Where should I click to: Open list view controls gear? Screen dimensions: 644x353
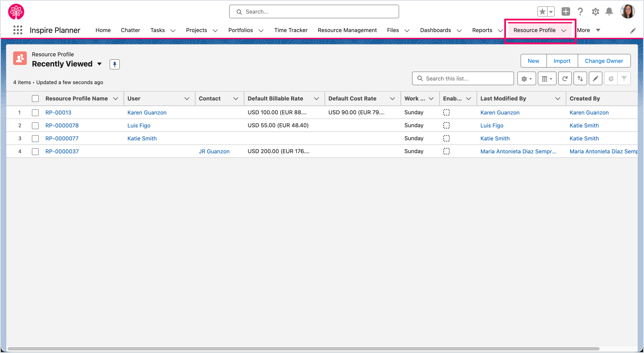coord(526,79)
